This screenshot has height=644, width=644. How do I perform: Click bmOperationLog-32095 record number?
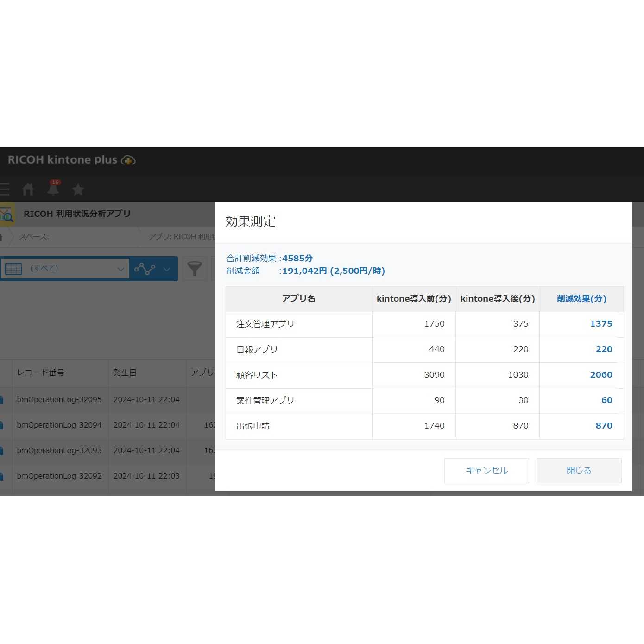click(59, 399)
